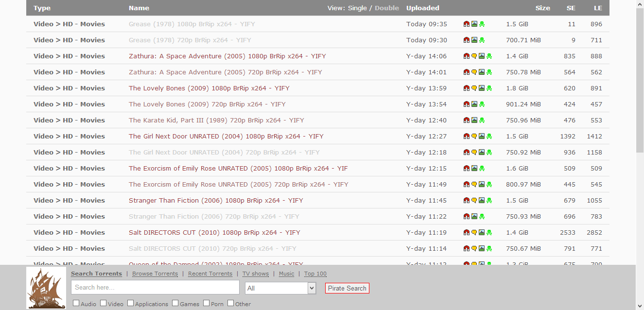644x310 pixels.
Task: Click cover image icon for Zathura 720p
Action: 482,72
